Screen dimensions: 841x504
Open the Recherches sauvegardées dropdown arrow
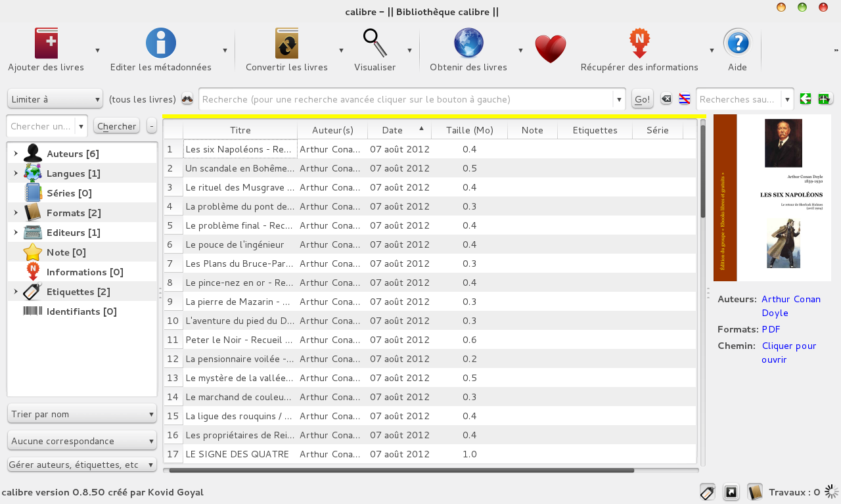point(787,99)
